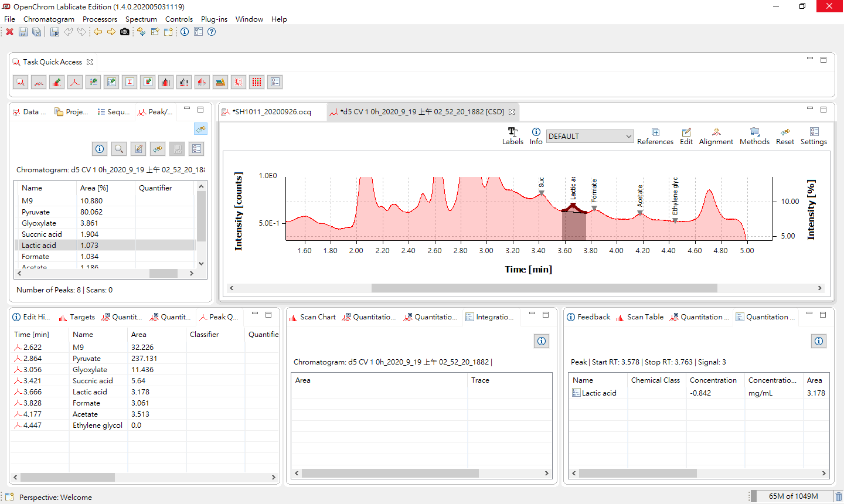Click the Info button in the Feedback panel

[819, 341]
